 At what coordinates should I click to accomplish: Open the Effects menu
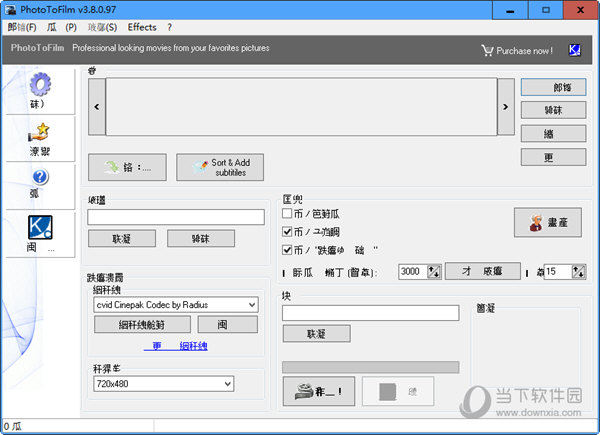point(142,28)
